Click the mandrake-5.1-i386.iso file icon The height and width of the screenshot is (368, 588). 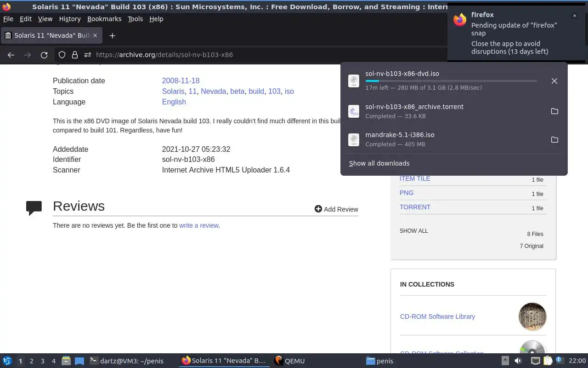click(x=354, y=140)
